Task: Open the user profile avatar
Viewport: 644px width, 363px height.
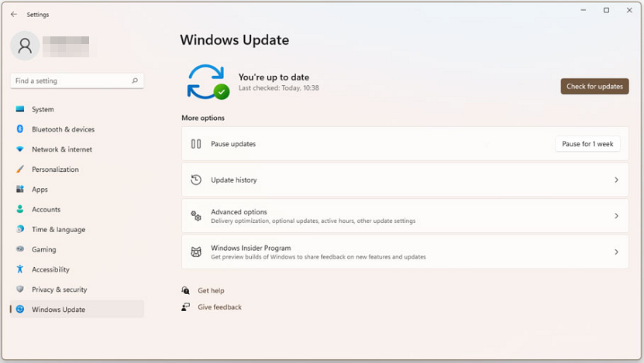Action: [x=25, y=46]
